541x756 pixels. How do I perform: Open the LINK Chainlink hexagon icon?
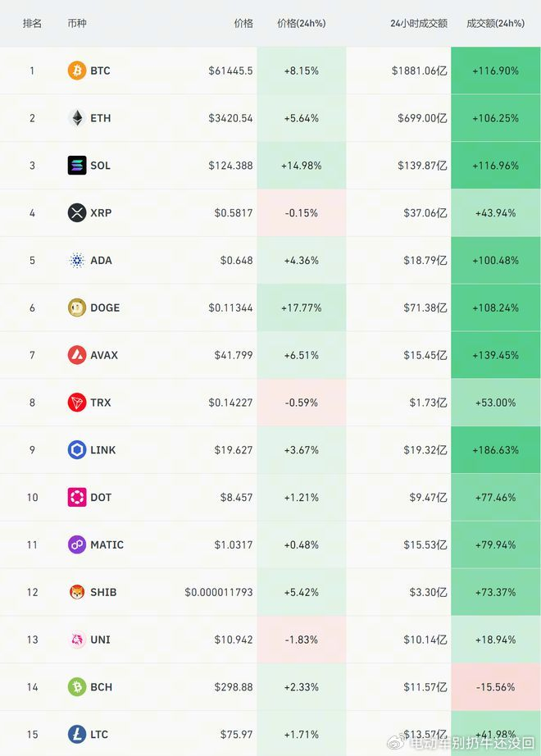pos(77,450)
